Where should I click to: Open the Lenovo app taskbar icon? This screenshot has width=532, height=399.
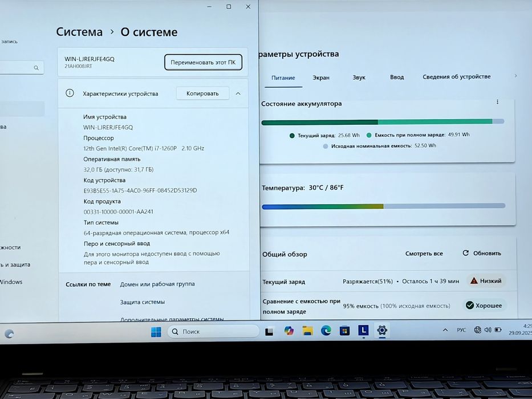pos(363,330)
